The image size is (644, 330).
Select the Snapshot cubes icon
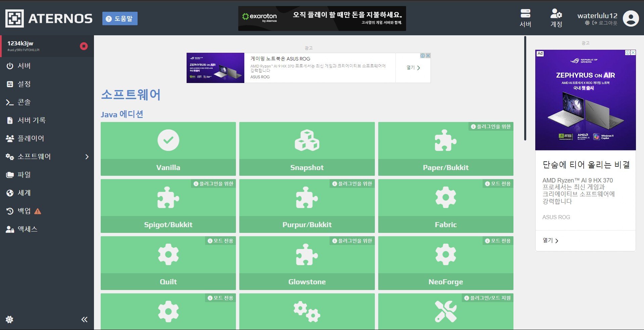pyautogui.click(x=307, y=140)
